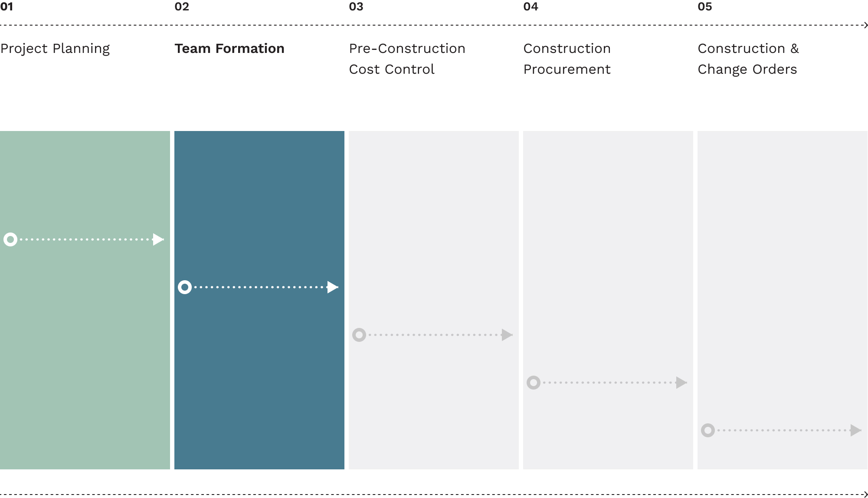Click the white arrowhead in the blue Team Formation panel
The width and height of the screenshot is (868, 498).
[x=333, y=287]
